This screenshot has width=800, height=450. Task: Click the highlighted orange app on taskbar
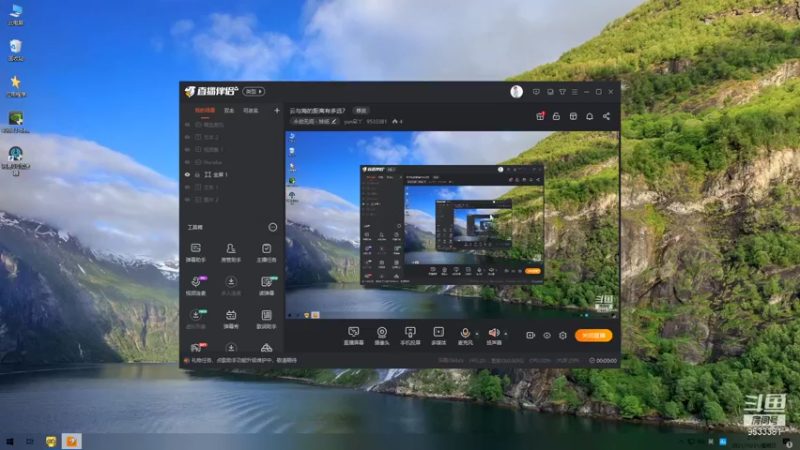71,441
